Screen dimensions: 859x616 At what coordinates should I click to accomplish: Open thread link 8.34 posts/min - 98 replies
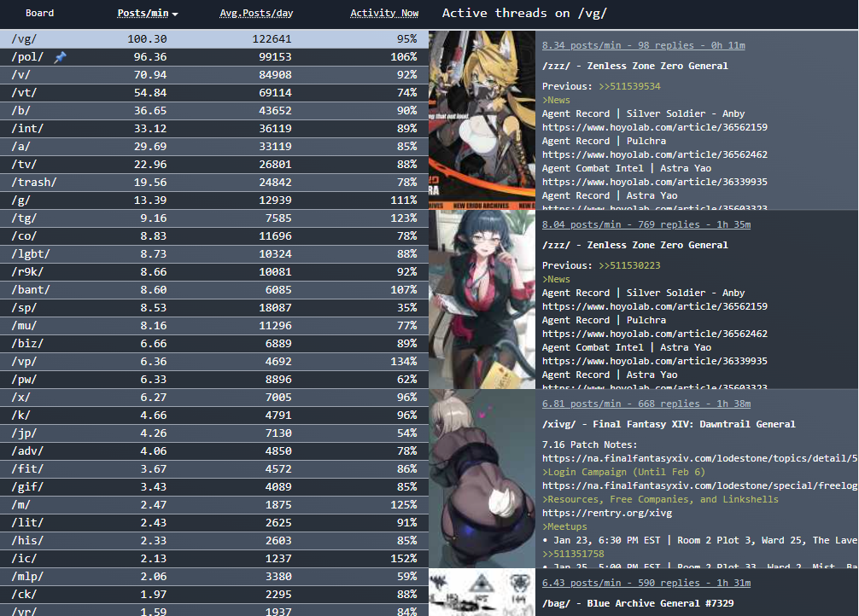(643, 45)
